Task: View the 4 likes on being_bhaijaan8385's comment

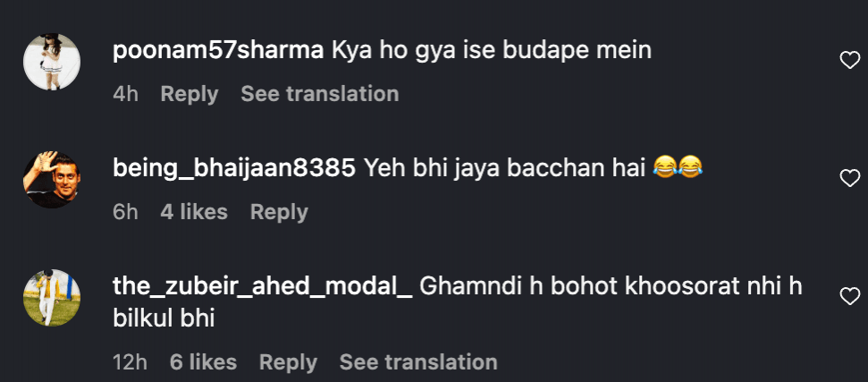Action: 194,212
